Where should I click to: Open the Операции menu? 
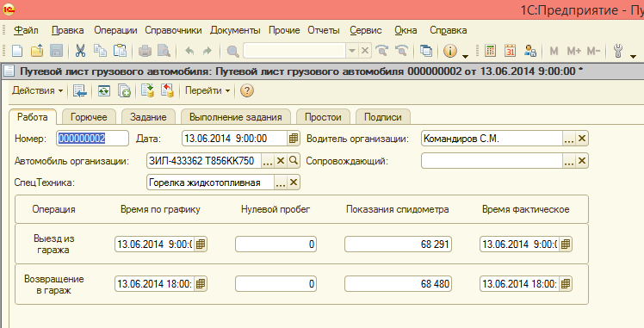coord(115,30)
